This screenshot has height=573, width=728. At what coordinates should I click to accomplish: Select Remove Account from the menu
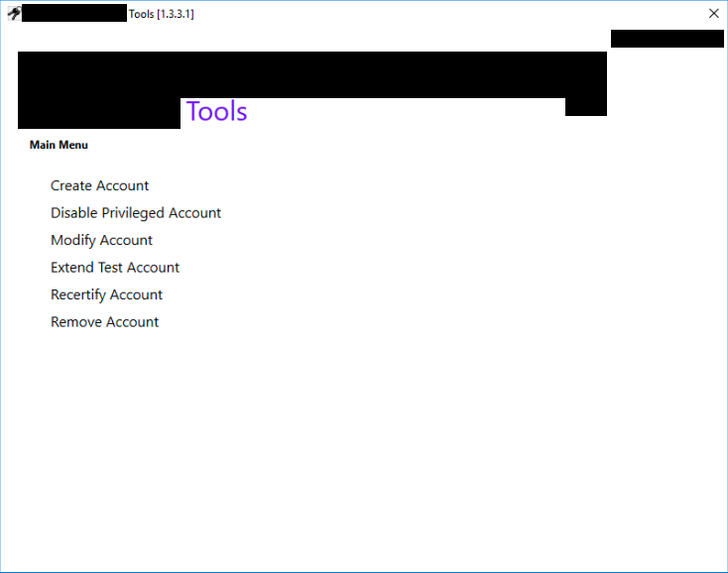click(x=104, y=322)
